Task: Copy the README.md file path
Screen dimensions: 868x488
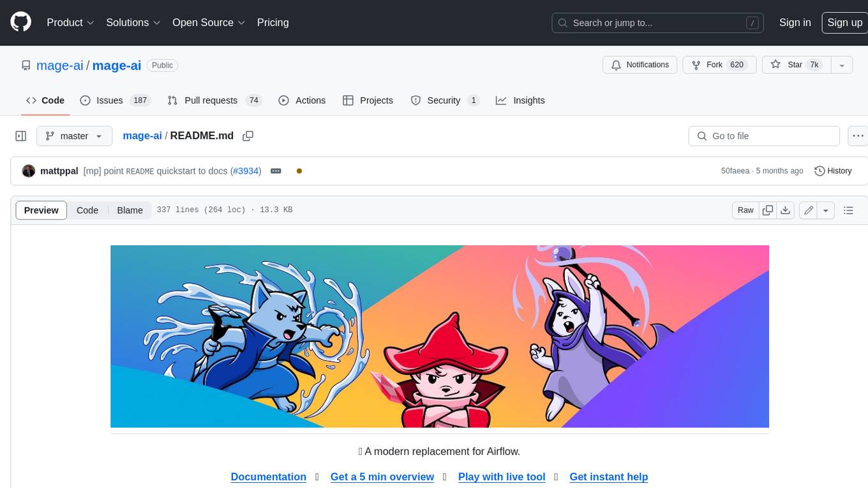Action: tap(248, 136)
